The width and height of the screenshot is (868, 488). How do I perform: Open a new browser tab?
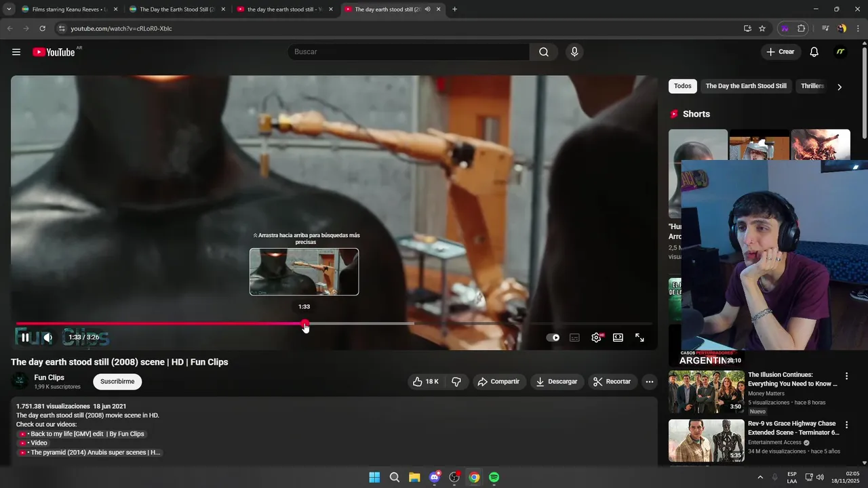coord(454,9)
